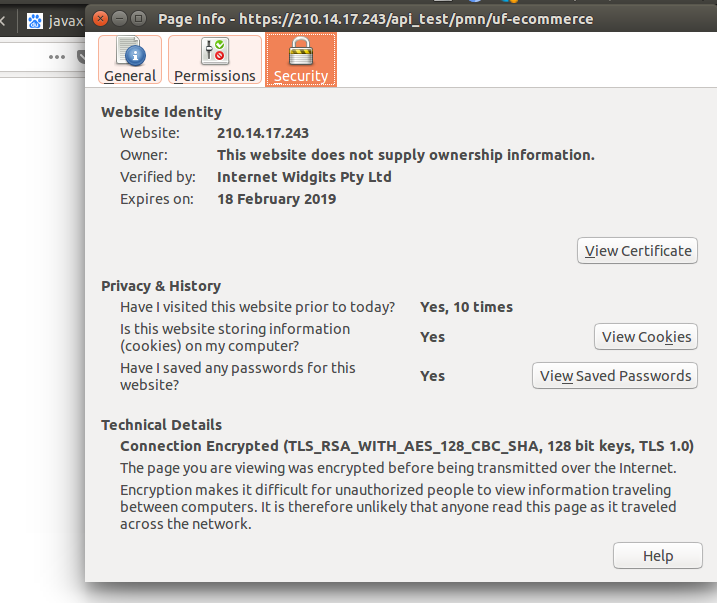Select the Security tab

[x=301, y=59]
